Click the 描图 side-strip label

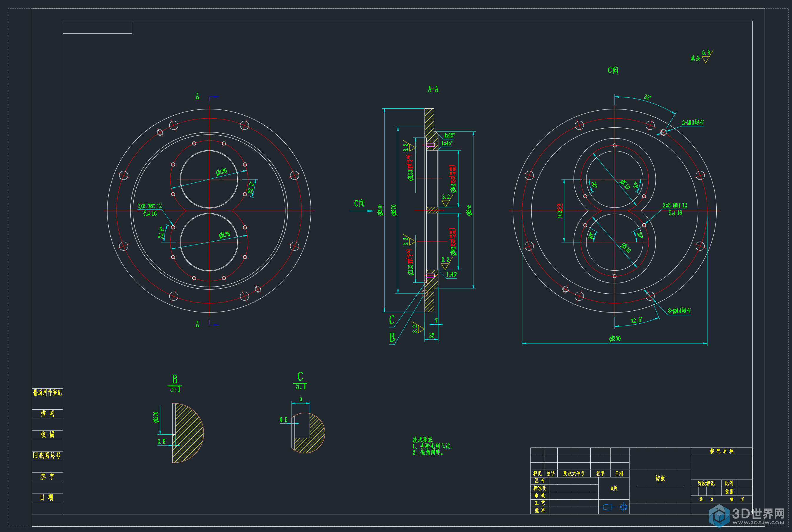(47, 414)
